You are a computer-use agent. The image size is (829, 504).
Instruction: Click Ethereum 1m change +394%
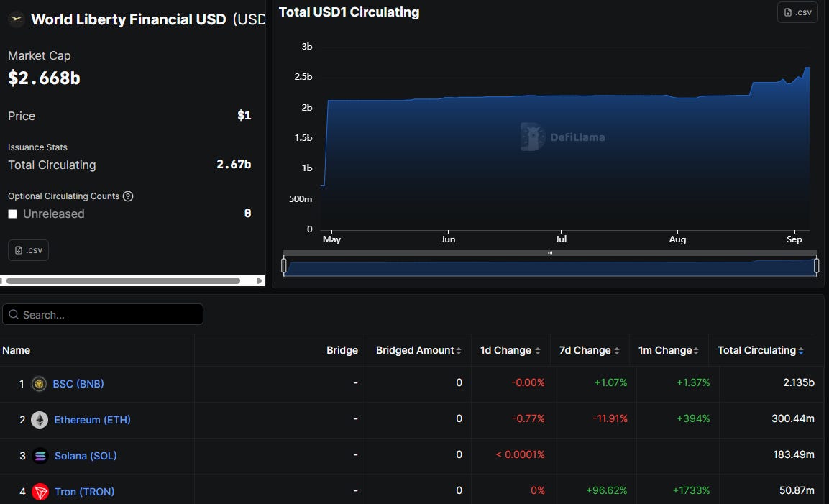click(693, 418)
